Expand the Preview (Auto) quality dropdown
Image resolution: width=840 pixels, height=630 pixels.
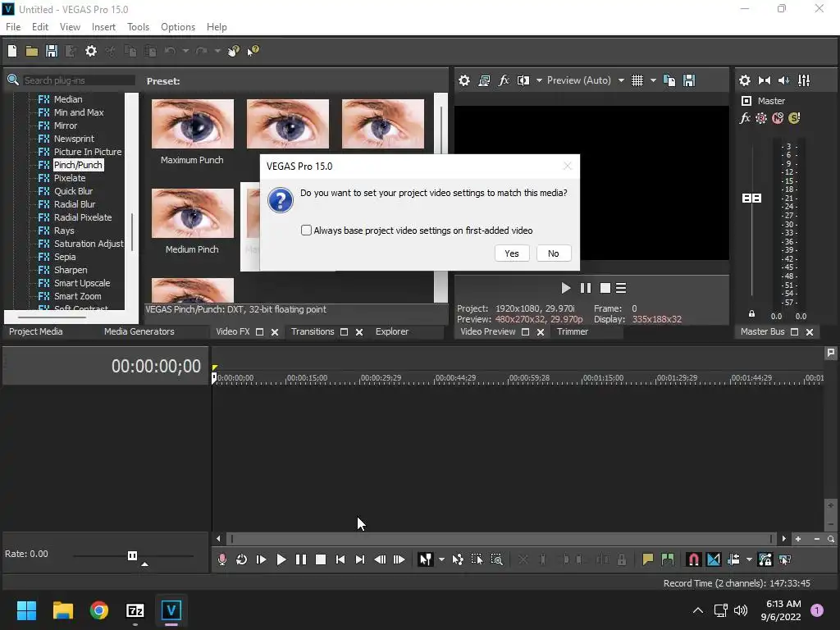621,80
